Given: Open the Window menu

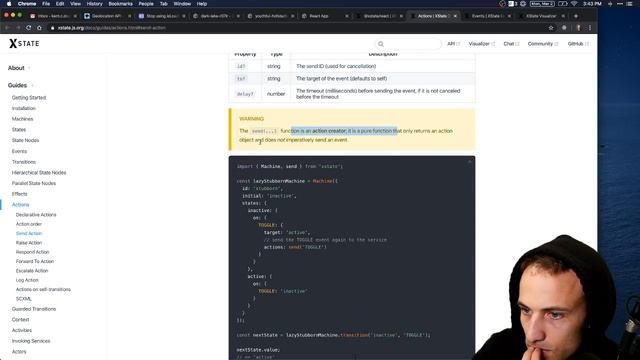Looking at the screenshot, I should [182, 4].
